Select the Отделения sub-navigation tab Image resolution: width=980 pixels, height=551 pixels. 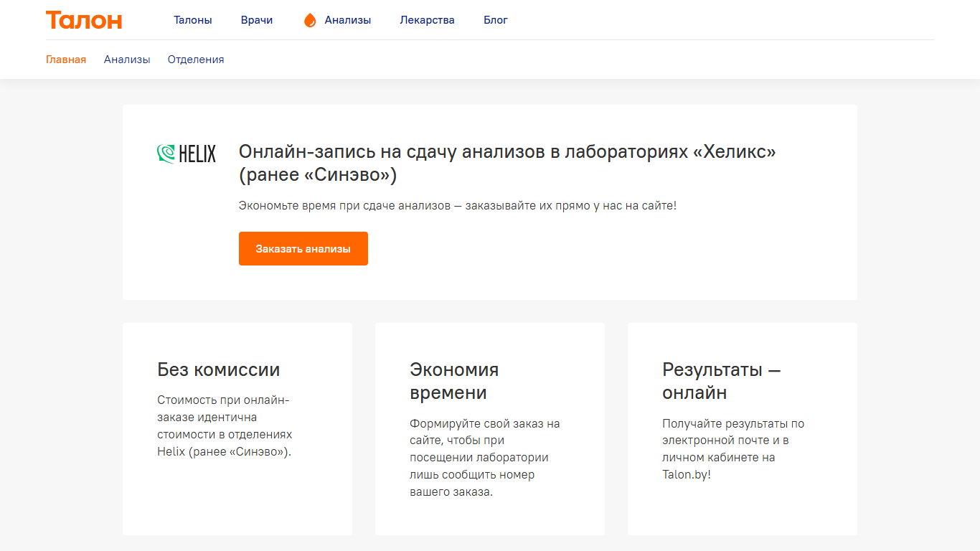(196, 60)
